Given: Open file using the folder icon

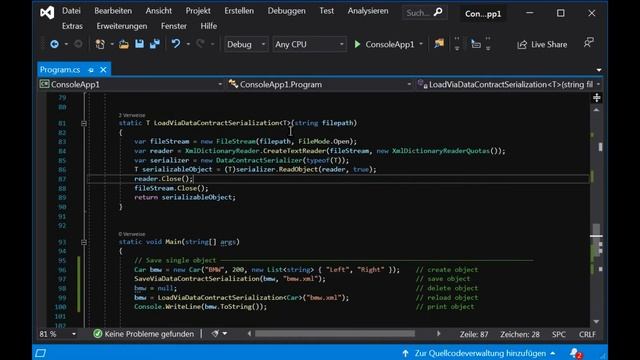Looking at the screenshot, I should pos(124,44).
